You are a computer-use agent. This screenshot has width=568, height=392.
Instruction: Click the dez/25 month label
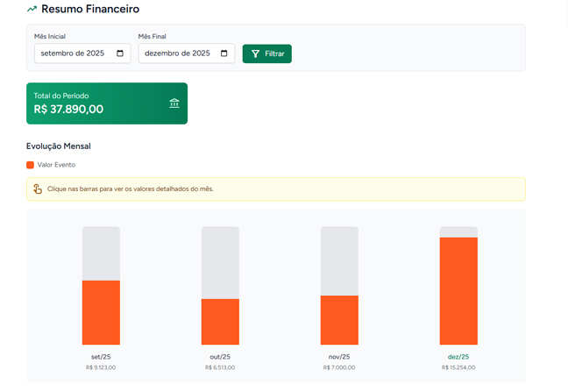point(458,357)
